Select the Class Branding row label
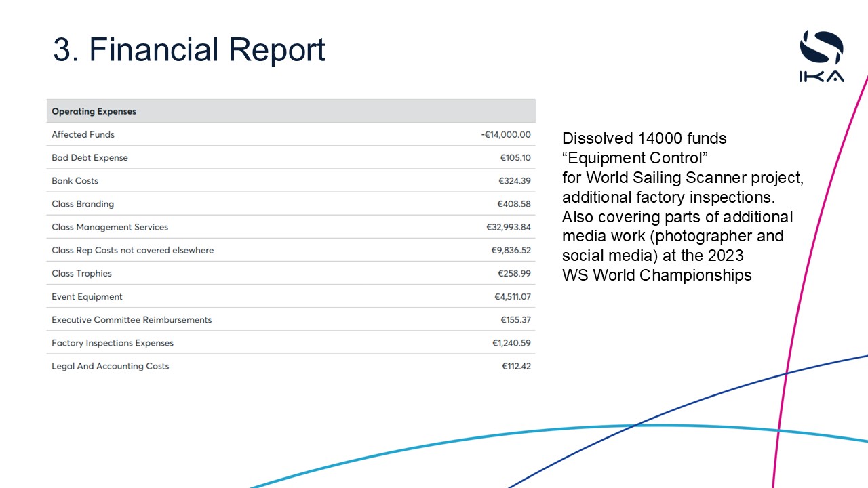Image resolution: width=868 pixels, height=488 pixels. [83, 204]
